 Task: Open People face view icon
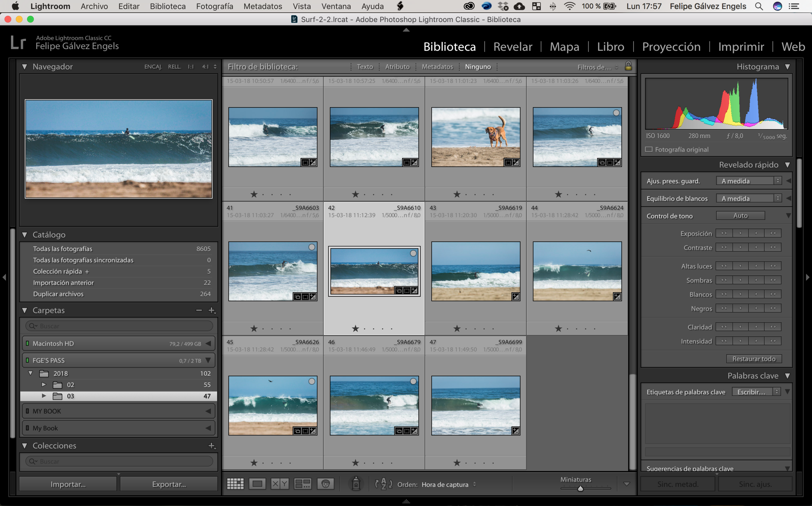pos(325,484)
